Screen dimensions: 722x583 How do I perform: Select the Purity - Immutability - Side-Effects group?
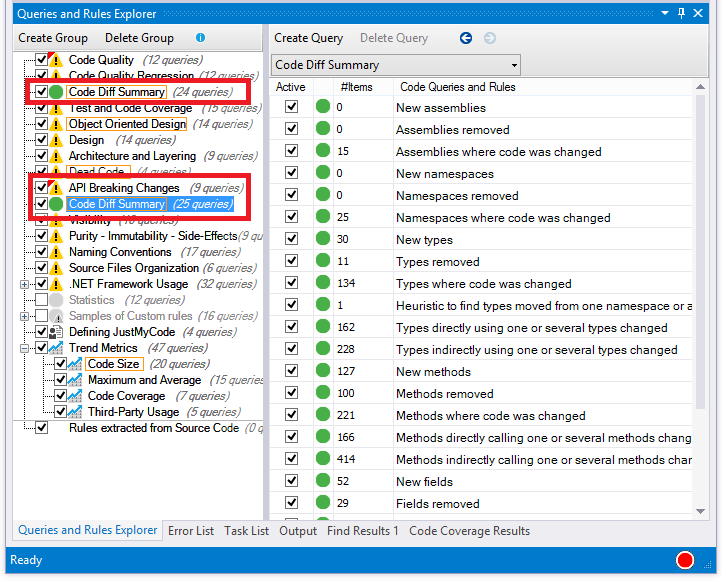[153, 236]
